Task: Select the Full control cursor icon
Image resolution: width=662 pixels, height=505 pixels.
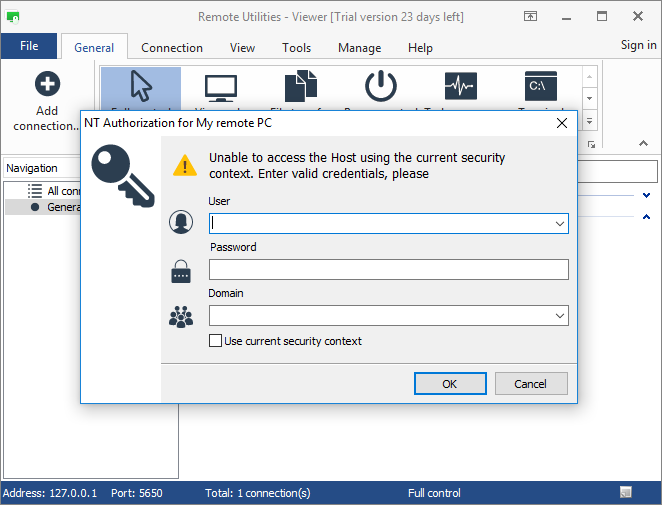Action: click(x=141, y=86)
